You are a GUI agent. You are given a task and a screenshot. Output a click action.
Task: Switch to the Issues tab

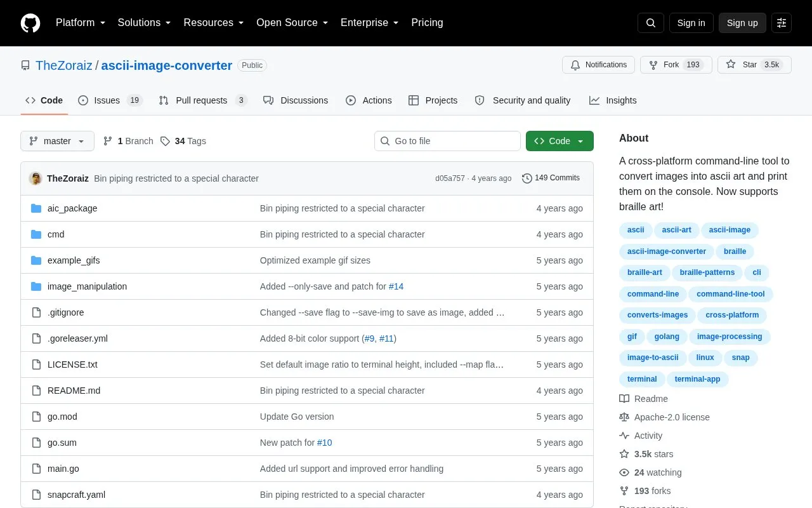[x=111, y=100]
